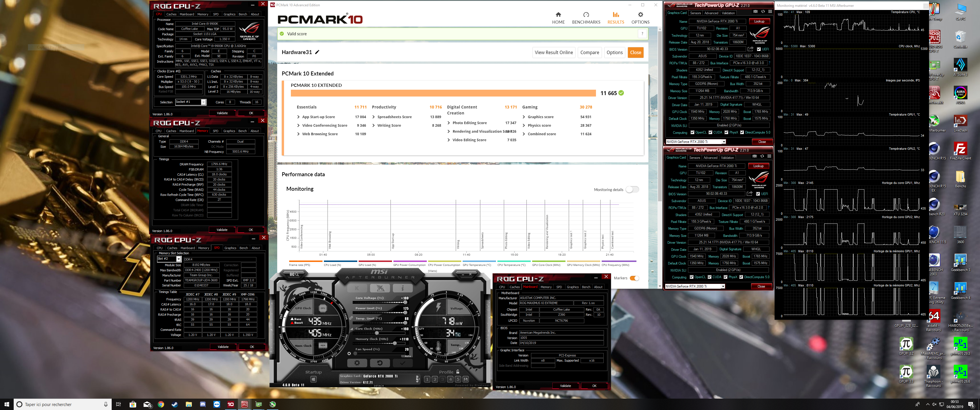Open Sensors tab in top GPU-Z window
This screenshot has width=980, height=410.
[x=695, y=13]
